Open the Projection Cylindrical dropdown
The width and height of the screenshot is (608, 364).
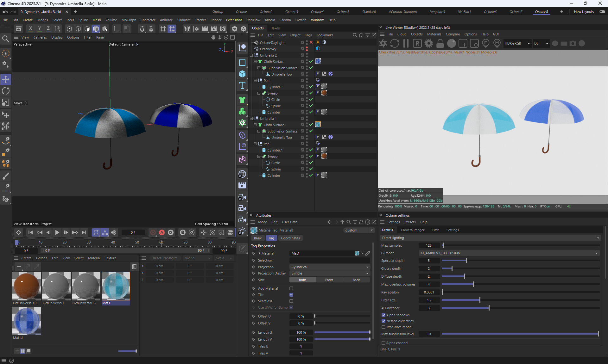[330, 267]
